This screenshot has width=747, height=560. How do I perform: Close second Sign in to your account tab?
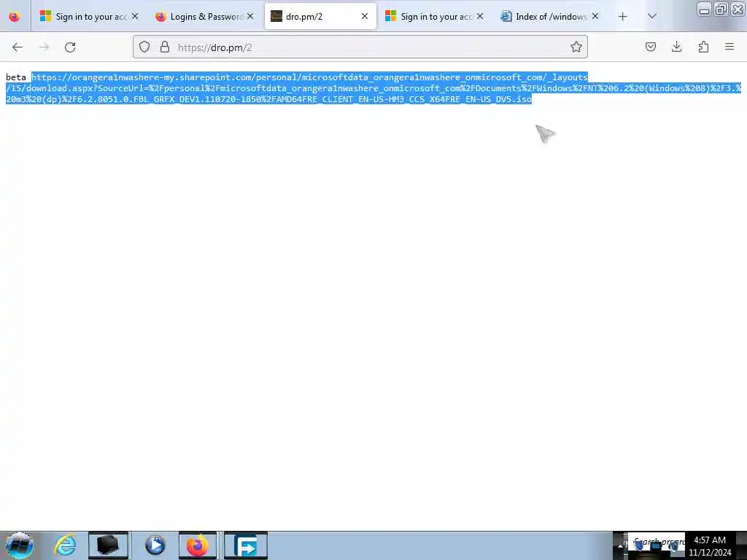(480, 16)
